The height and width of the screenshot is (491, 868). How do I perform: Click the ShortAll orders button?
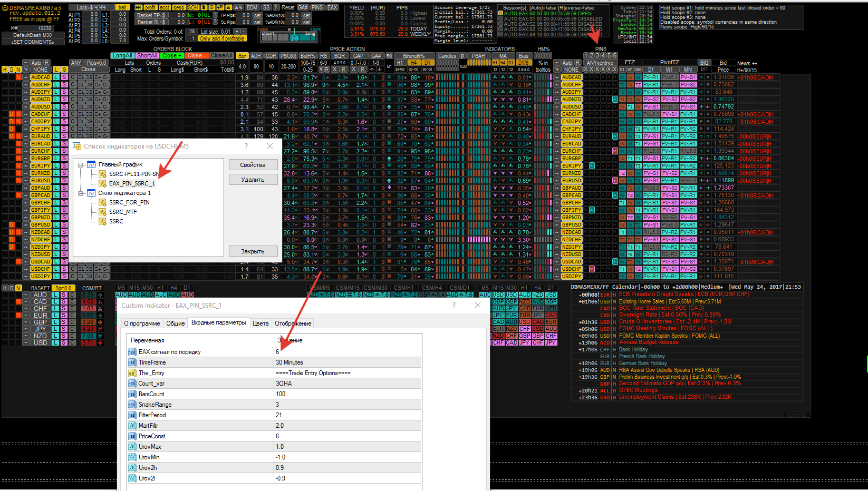coord(147,55)
